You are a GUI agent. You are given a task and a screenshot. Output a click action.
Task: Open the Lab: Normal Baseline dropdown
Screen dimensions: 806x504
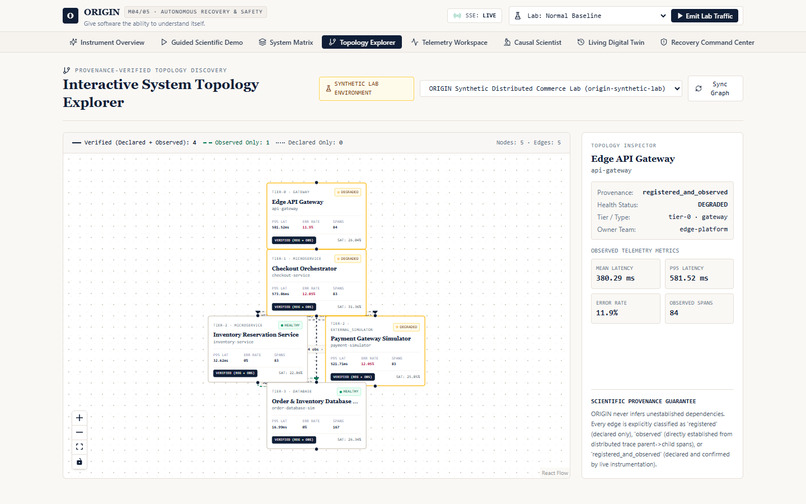coord(590,16)
